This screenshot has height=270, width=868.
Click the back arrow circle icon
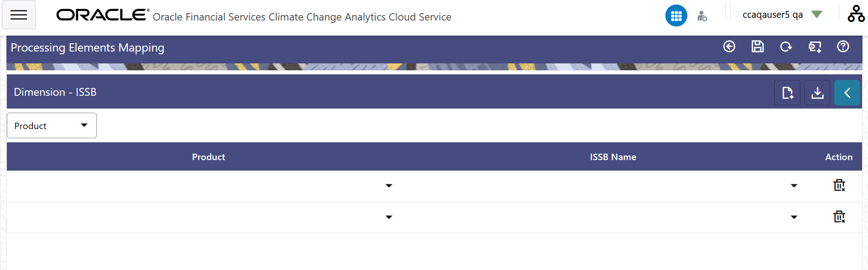[x=729, y=47]
